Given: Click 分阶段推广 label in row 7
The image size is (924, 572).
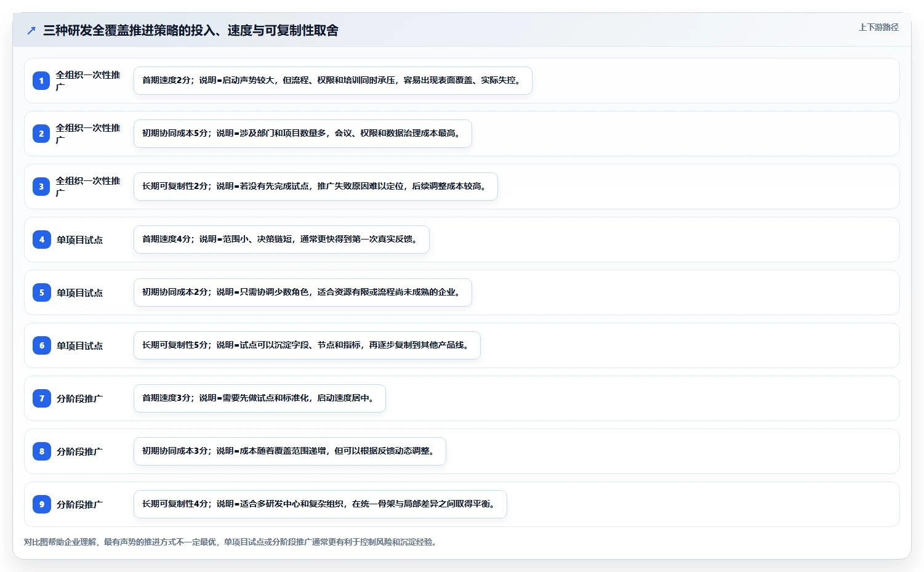Looking at the screenshot, I should 79,399.
